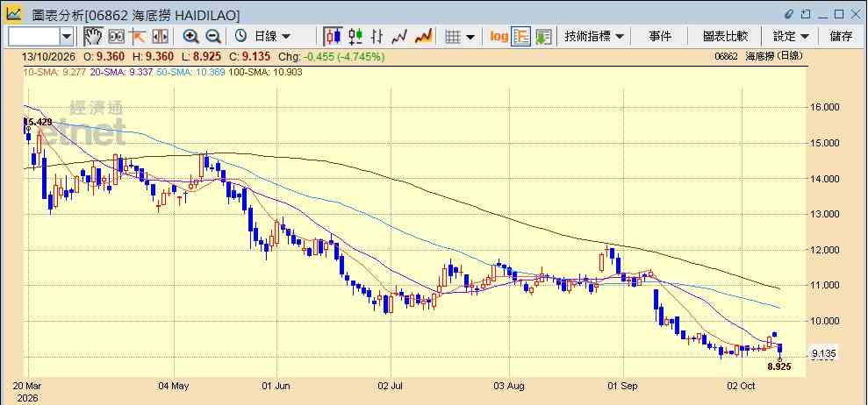Select the candlestick chart type icon
Screen dimensions: 868x405
[x=334, y=37]
